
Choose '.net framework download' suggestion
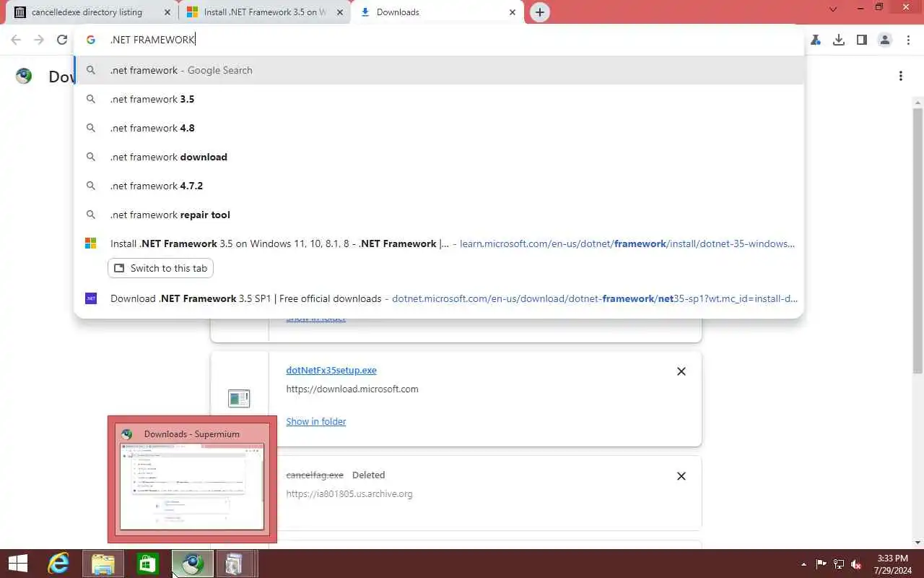pyautogui.click(x=439, y=157)
